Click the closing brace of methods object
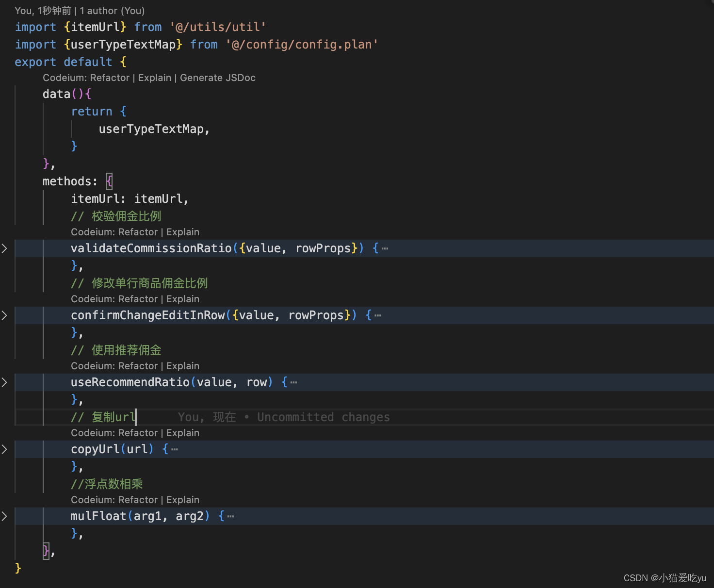Viewport: 714px width, 588px height. click(x=46, y=551)
